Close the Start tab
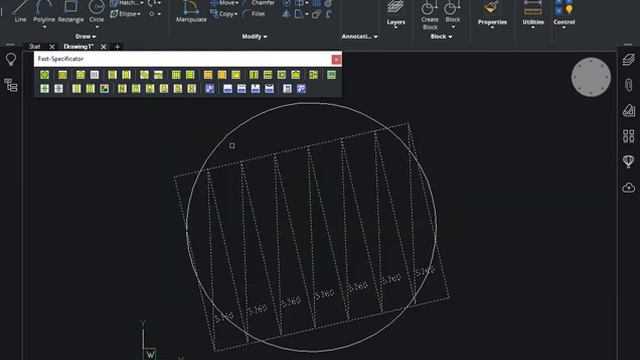Viewport: 640px width, 360px height. 52,47
